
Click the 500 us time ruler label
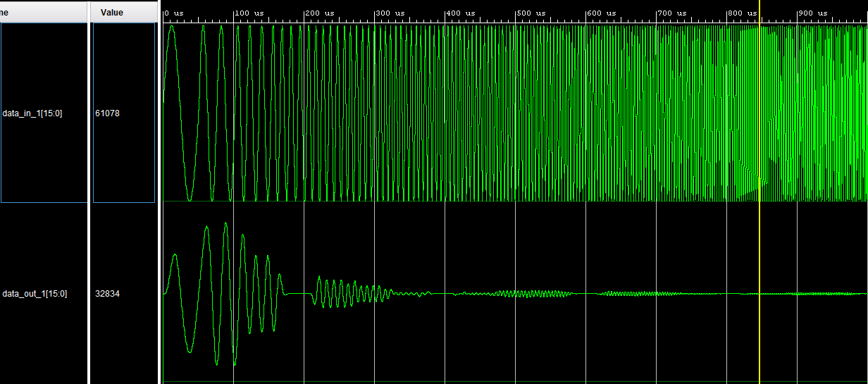point(531,13)
